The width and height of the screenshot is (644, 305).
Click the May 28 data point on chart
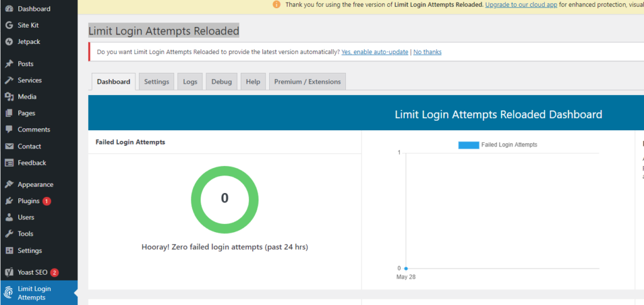[406, 269]
